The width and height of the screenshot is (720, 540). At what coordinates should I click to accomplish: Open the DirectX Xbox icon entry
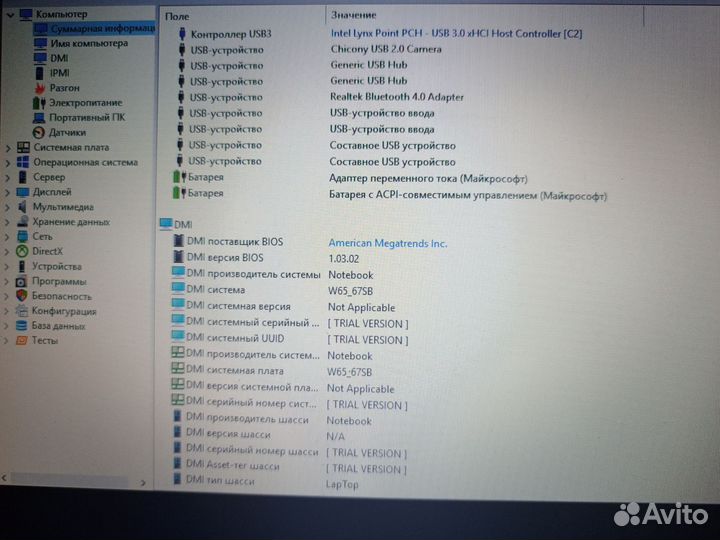click(22, 251)
